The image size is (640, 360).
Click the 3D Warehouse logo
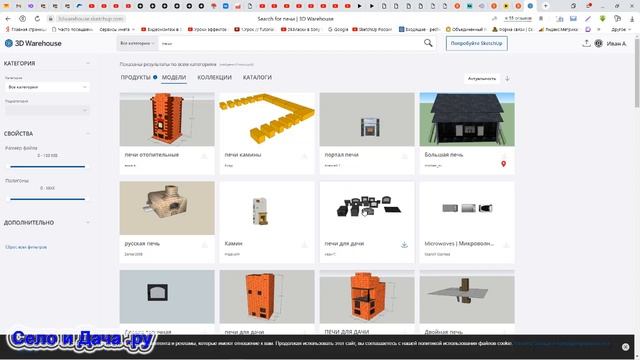pyautogui.click(x=33, y=43)
